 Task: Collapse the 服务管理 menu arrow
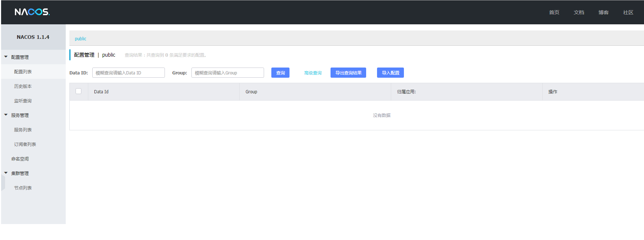(x=6, y=115)
